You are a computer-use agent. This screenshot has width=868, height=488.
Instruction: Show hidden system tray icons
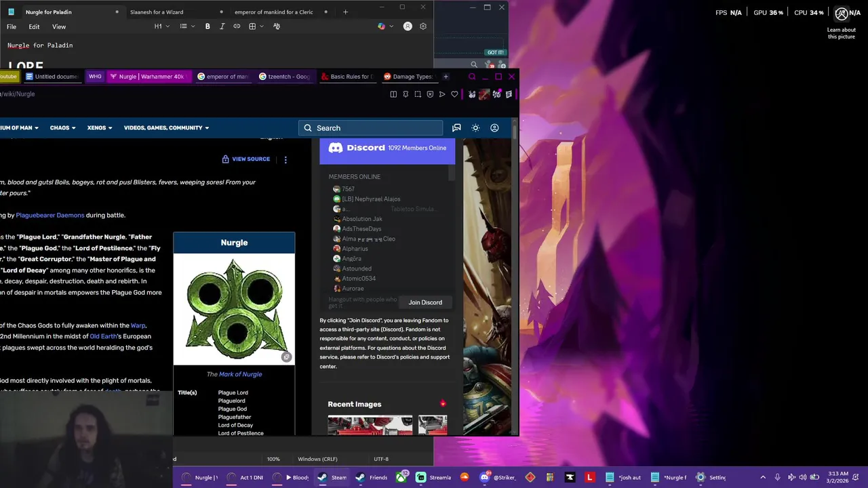pos(763,477)
